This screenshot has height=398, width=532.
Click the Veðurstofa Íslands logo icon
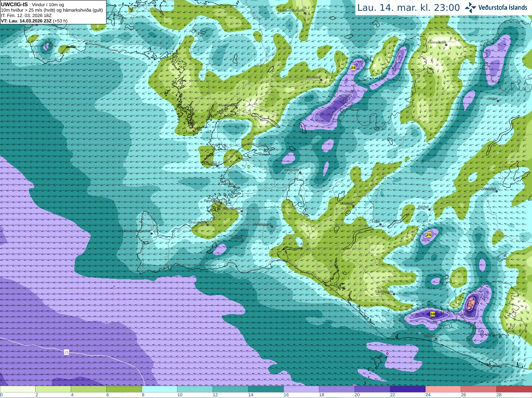(470, 7)
